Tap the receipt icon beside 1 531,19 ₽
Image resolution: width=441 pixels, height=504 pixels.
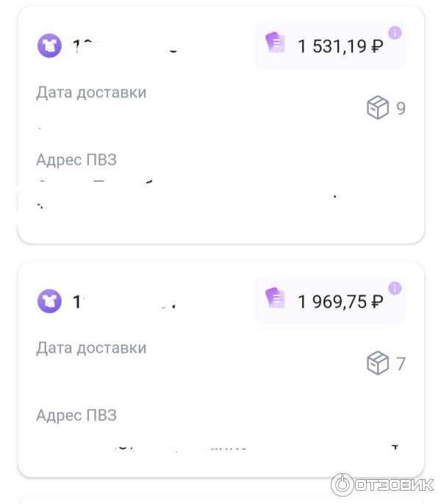point(275,43)
